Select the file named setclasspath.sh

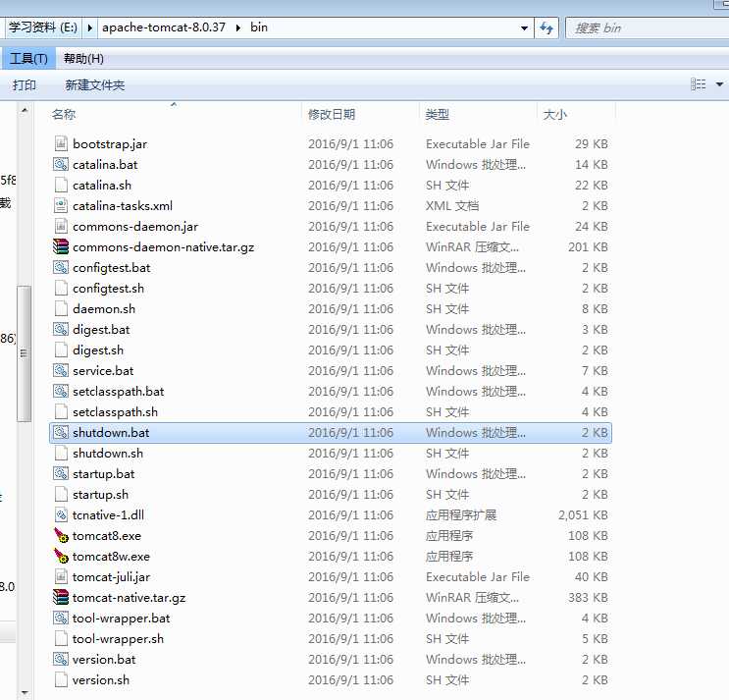(x=116, y=412)
